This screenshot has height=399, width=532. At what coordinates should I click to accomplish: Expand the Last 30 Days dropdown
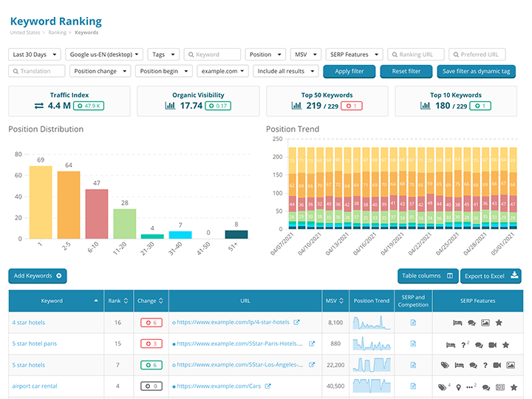pyautogui.click(x=33, y=55)
